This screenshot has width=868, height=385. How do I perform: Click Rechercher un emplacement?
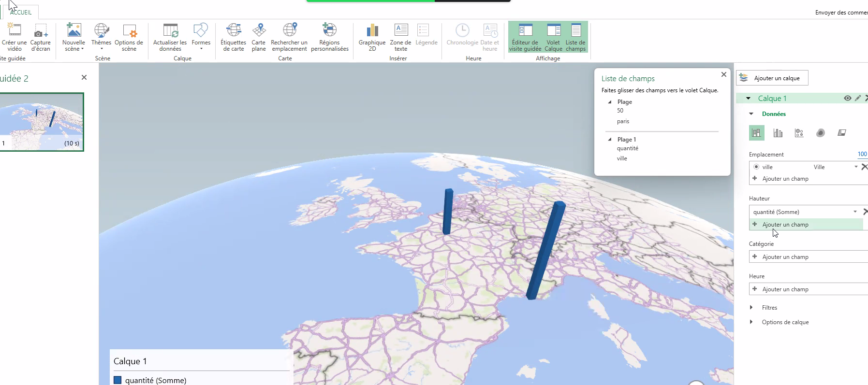[x=289, y=37]
